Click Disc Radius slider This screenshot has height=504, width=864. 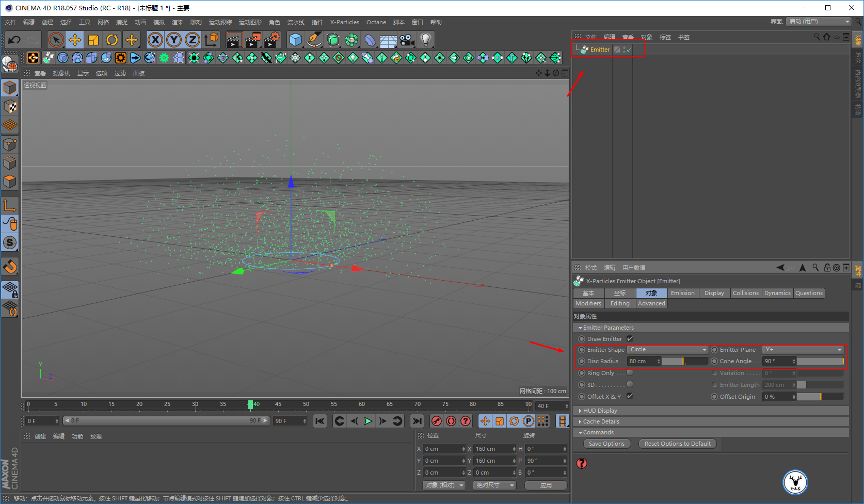[x=685, y=361]
